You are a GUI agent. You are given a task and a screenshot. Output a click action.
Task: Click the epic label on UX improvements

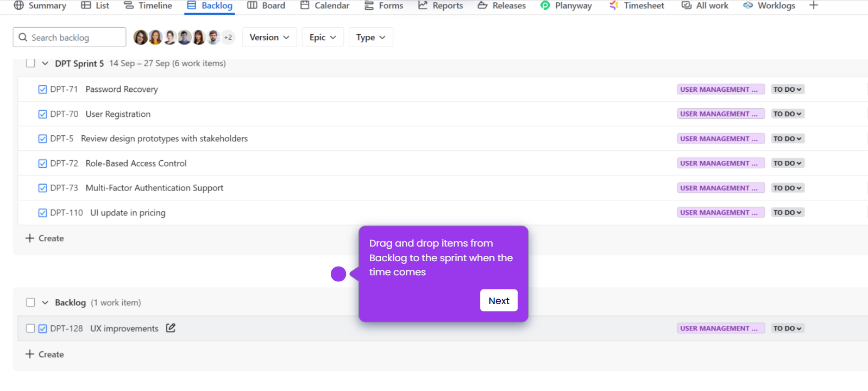[x=721, y=328]
